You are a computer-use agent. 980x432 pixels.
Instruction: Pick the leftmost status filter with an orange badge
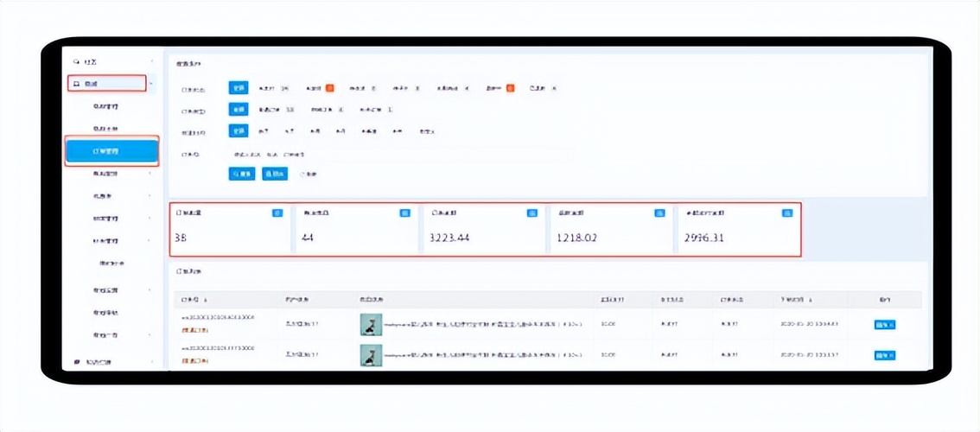pyautogui.click(x=320, y=88)
